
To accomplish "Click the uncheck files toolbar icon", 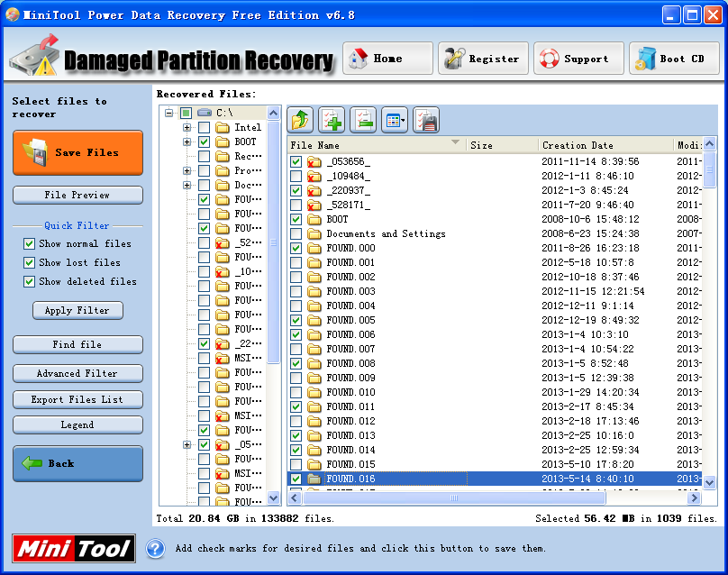I will pos(363,120).
